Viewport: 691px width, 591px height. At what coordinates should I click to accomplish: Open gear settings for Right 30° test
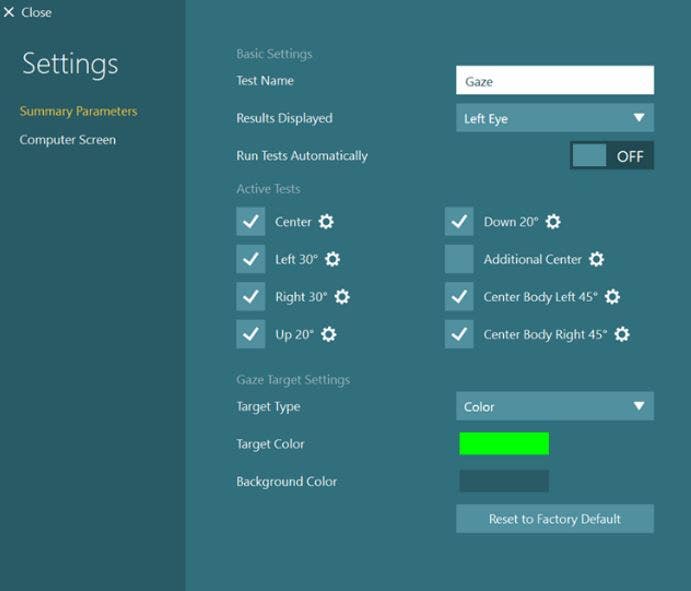click(342, 297)
